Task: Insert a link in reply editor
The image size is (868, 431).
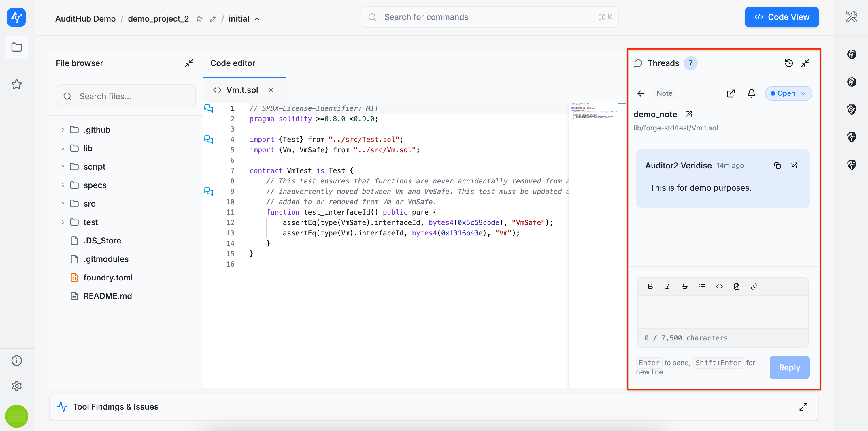Action: (754, 286)
